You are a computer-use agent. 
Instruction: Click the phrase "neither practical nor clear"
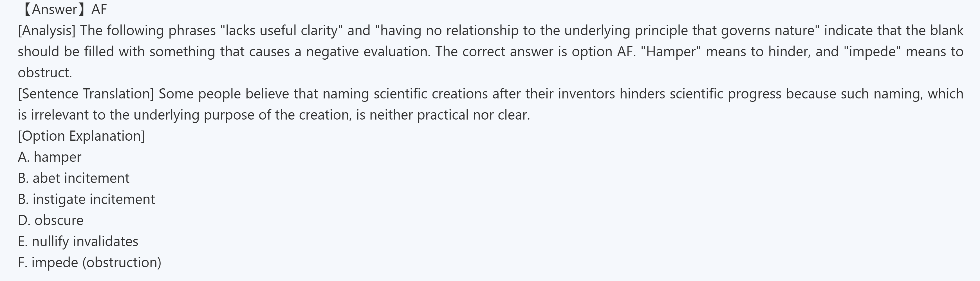tap(449, 115)
